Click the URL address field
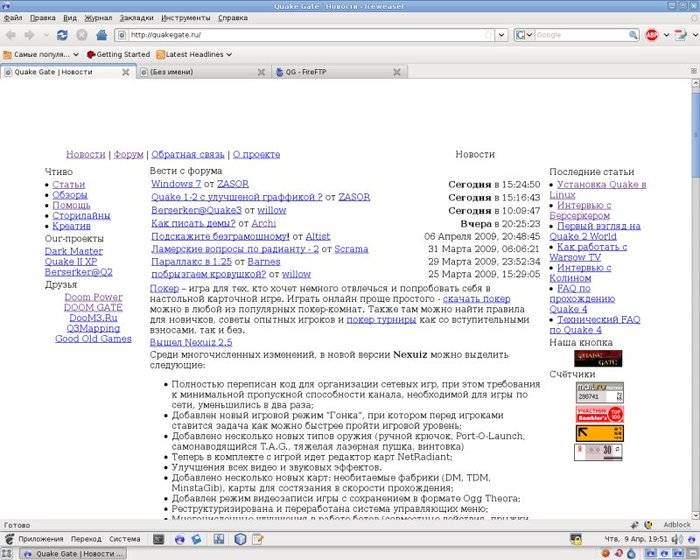This screenshot has width=700, height=560. coord(306,35)
